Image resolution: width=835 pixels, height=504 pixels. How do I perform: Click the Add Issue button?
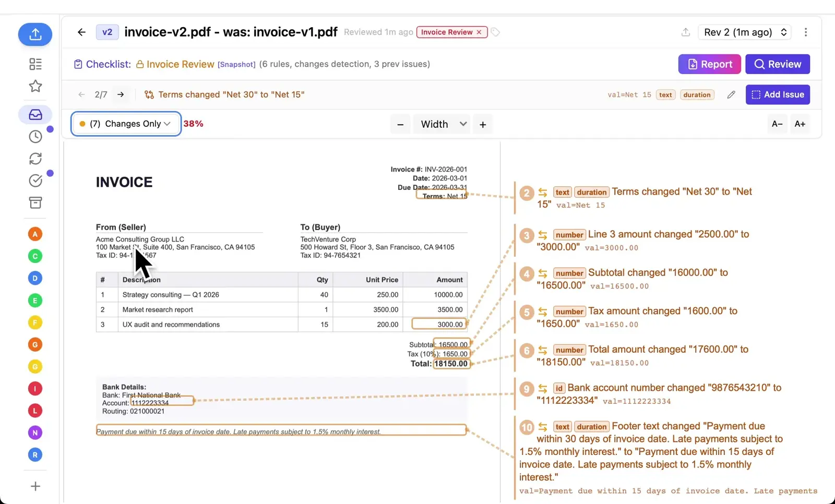778,94
